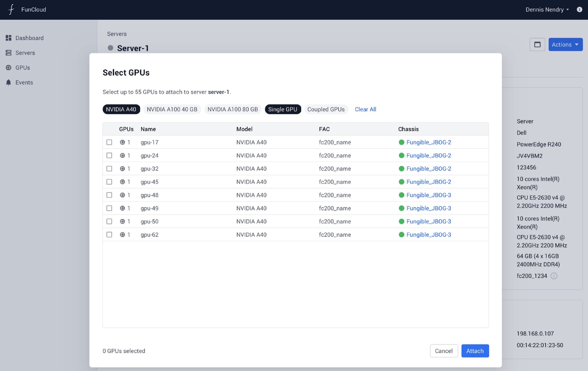Image resolution: width=588 pixels, height=371 pixels.
Task: Cancel the Select GPUs dialog
Action: coord(443,351)
